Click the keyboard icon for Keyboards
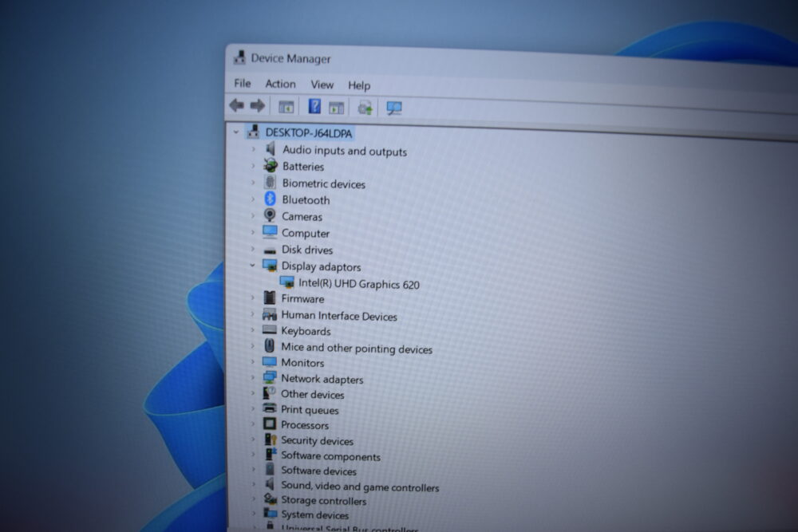Viewport: 798px width, 532px height. tap(269, 330)
